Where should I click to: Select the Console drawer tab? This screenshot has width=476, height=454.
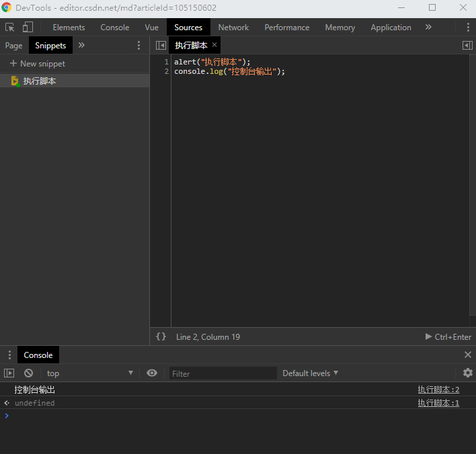(38, 355)
